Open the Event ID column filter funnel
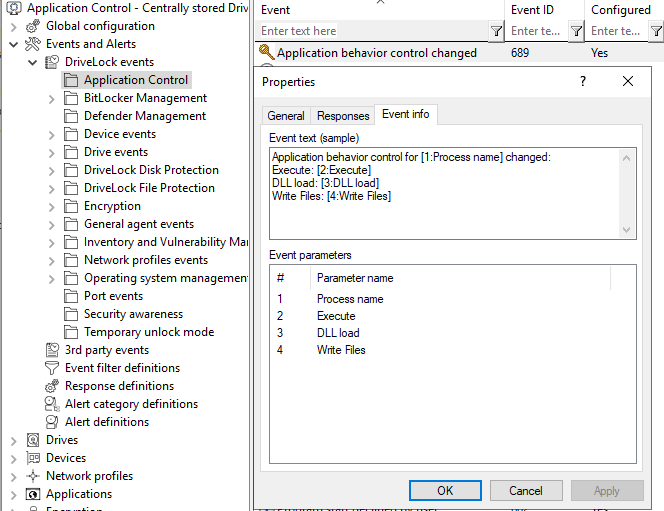664x511 pixels. click(x=576, y=31)
